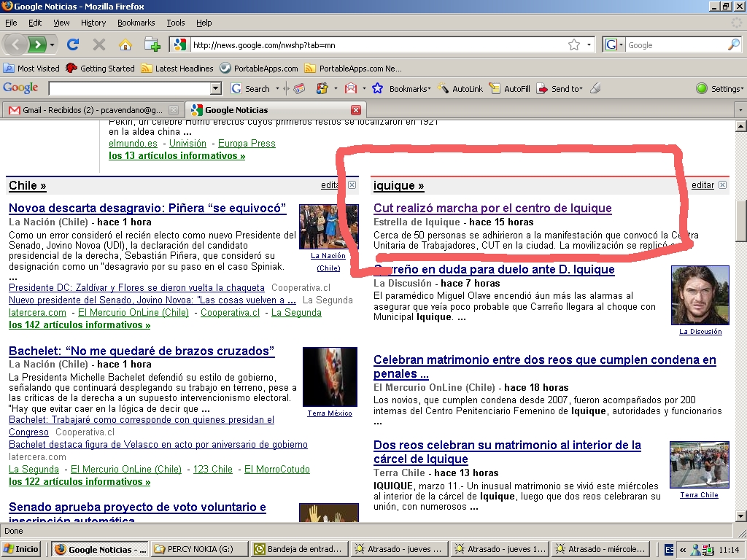747x560 pixels.
Task: Open 'Cut realizó marcha por el centro' headline
Action: click(492, 209)
